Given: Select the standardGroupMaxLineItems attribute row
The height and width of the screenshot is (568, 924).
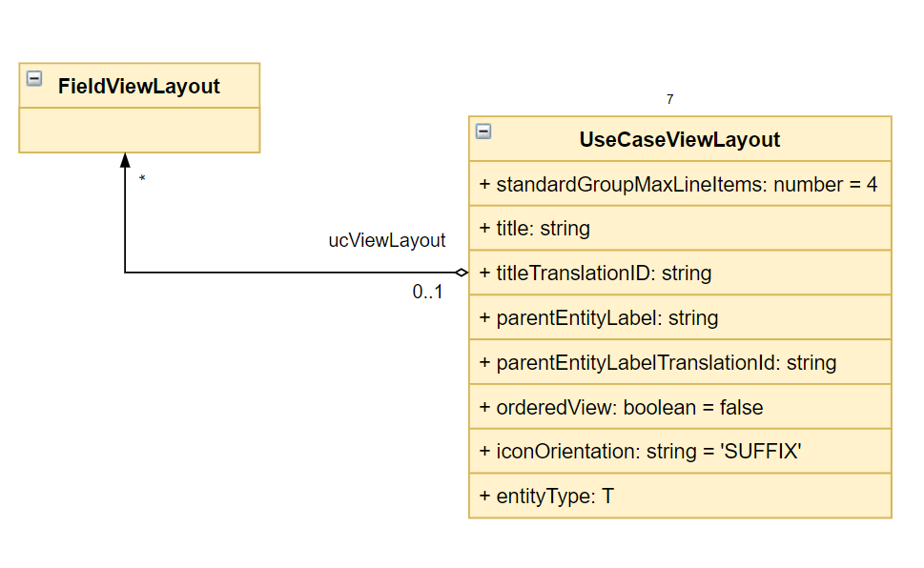Looking at the screenshot, I should [x=680, y=184].
